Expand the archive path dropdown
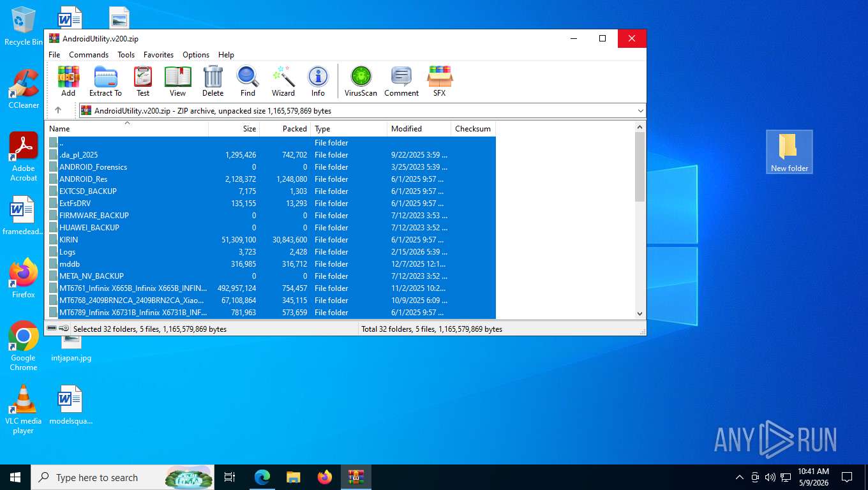The image size is (868, 490). (x=640, y=111)
